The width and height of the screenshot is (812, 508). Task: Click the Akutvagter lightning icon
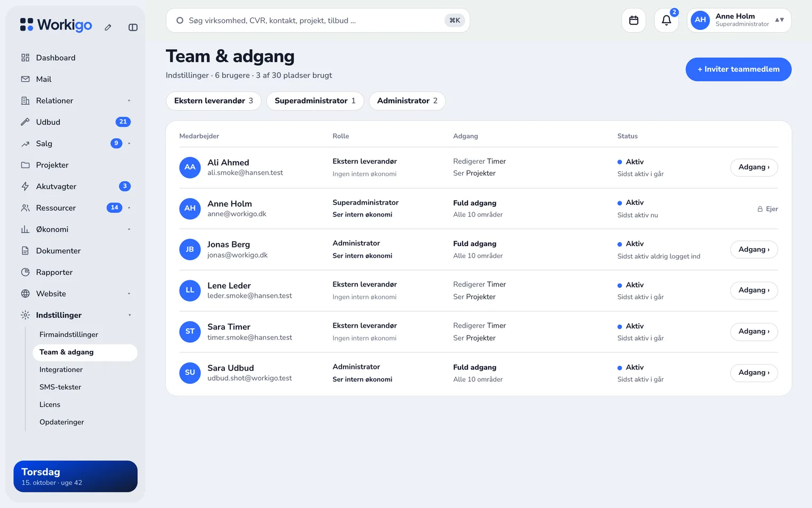[25, 186]
